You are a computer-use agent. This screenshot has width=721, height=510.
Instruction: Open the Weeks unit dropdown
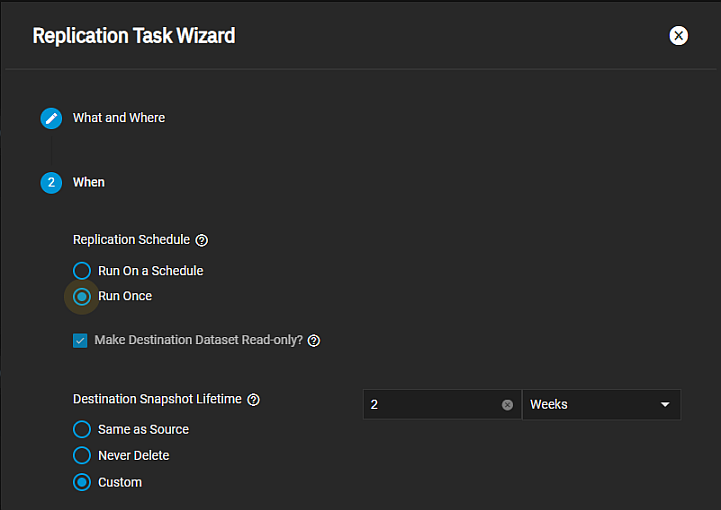[x=590, y=405]
